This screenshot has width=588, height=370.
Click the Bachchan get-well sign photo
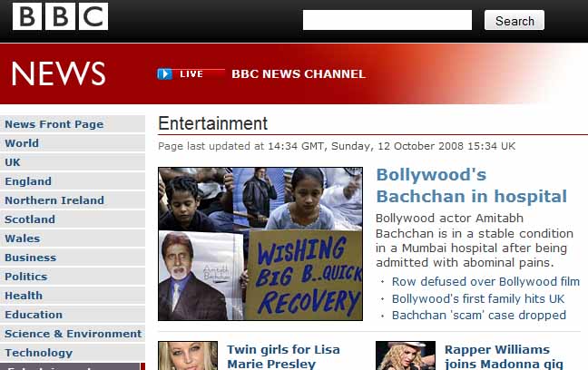[x=260, y=244]
